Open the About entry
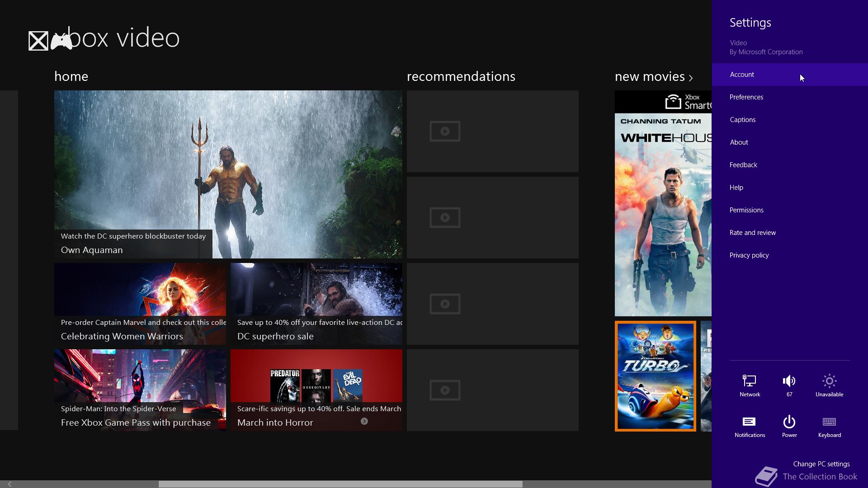 790,142
